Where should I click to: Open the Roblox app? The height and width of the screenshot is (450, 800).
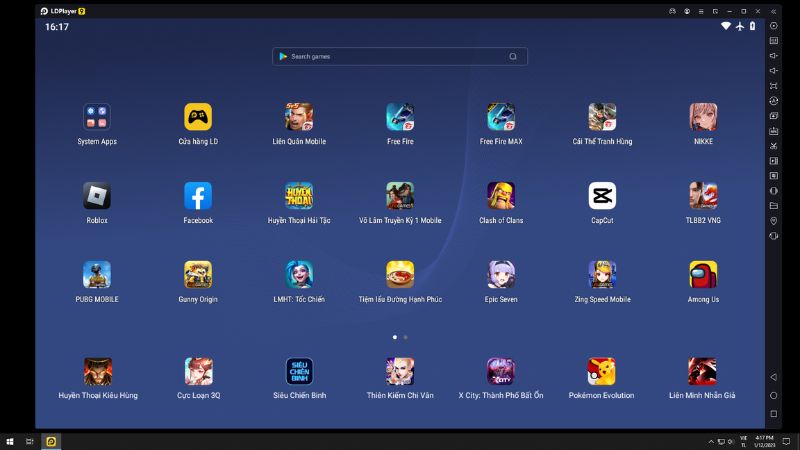tap(97, 196)
